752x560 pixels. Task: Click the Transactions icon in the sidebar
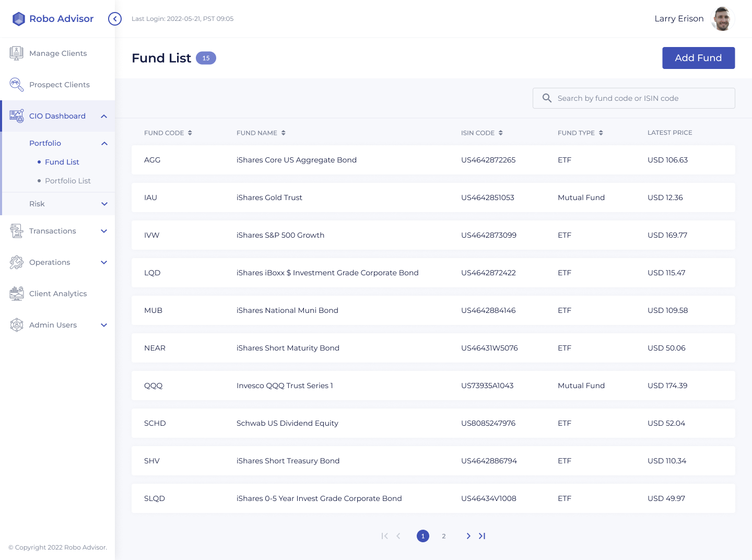16,231
